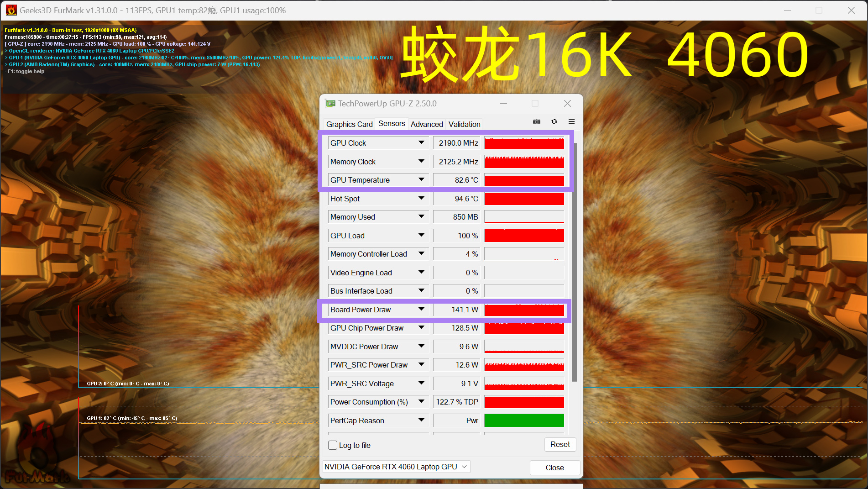Open the Validation tab
868x489 pixels.
tap(464, 124)
